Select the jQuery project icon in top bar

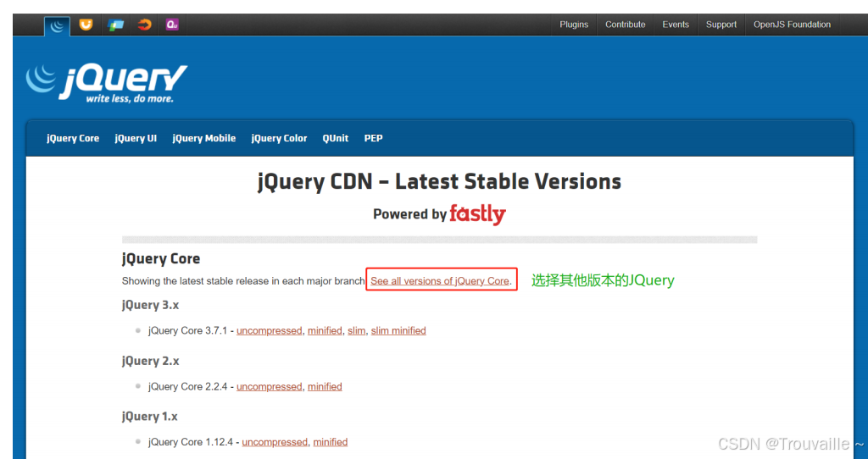click(57, 25)
